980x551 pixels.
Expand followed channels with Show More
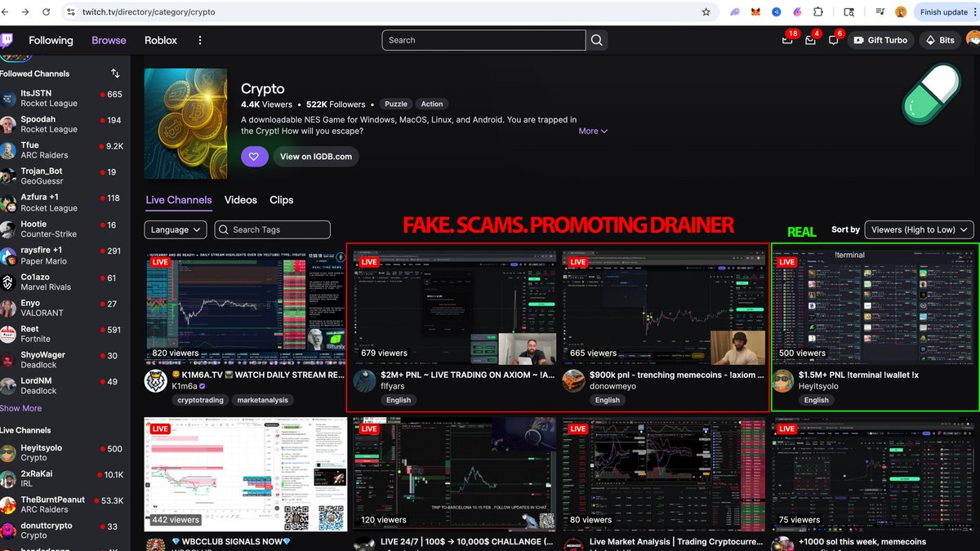[x=21, y=408]
